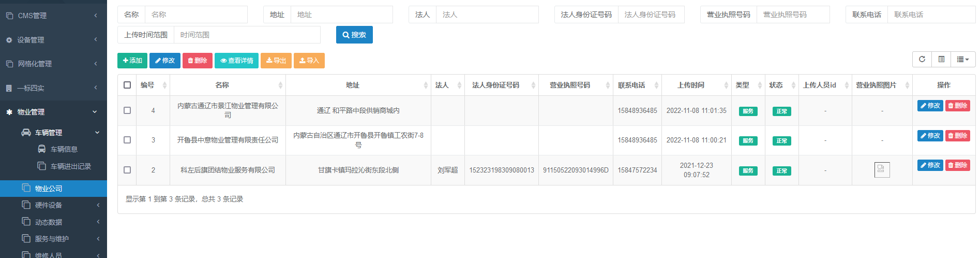Click the green 添加 add button
980x258 pixels.
coord(132,61)
